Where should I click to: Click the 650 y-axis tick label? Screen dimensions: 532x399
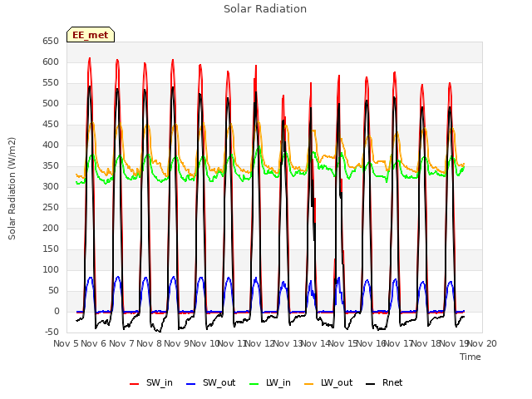coord(51,42)
